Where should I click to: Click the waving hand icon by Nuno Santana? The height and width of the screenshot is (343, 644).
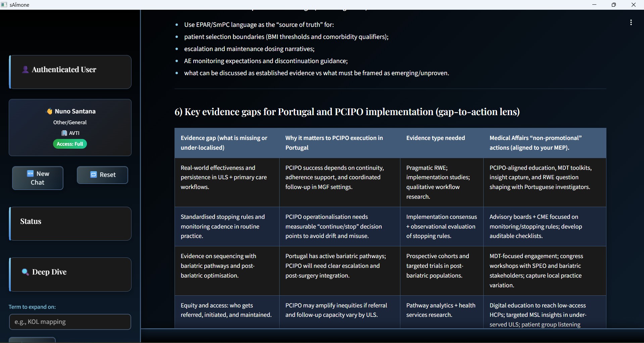pos(49,111)
